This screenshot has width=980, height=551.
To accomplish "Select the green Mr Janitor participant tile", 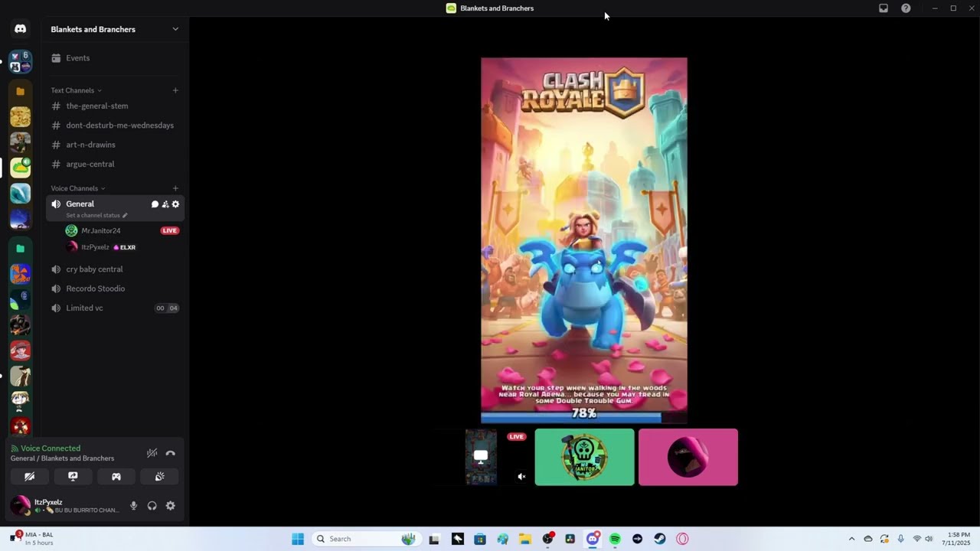I will click(585, 457).
